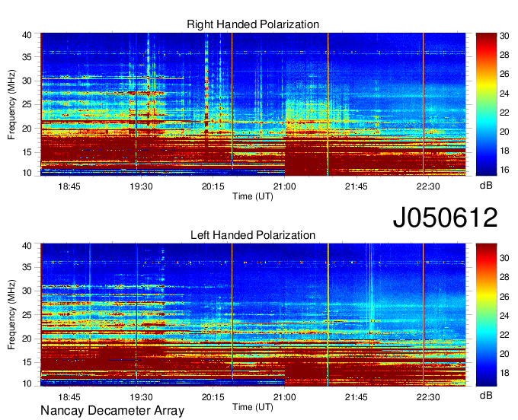Click the 26 value on bottom colorbar
This screenshot has width=518, height=420.
coord(504,297)
